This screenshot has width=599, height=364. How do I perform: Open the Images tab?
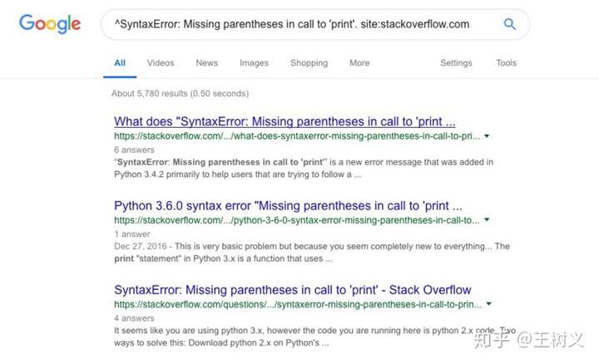coord(254,63)
